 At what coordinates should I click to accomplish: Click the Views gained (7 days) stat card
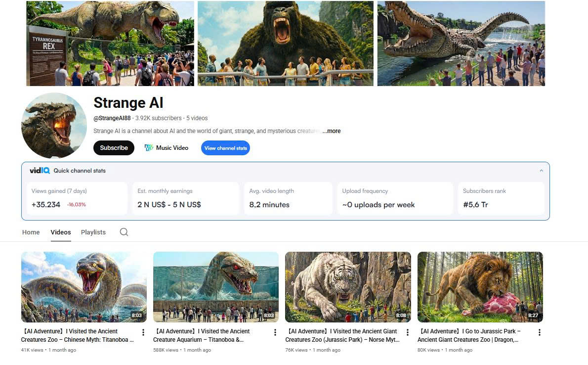point(77,198)
